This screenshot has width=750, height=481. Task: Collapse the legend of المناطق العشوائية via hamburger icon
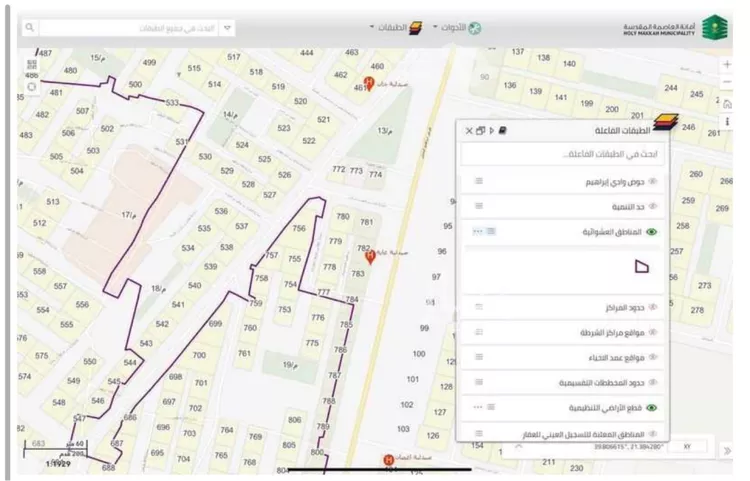click(x=491, y=231)
